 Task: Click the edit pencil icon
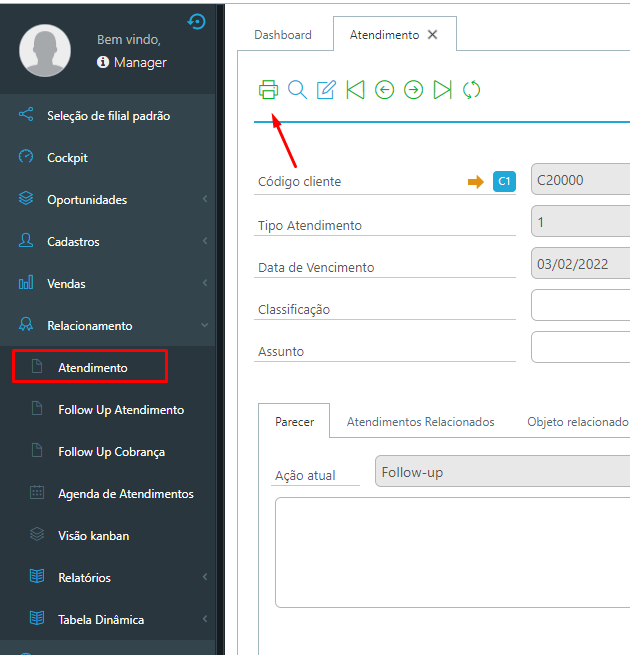coord(326,90)
